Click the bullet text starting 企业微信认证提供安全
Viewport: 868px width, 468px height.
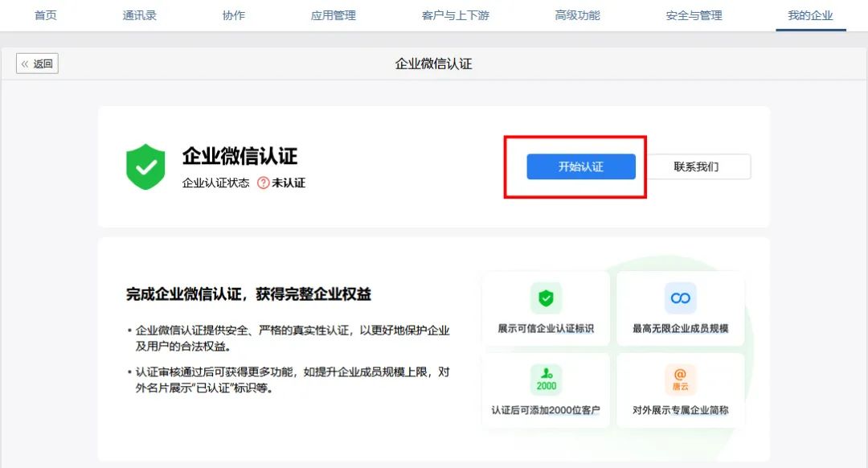tap(293, 339)
